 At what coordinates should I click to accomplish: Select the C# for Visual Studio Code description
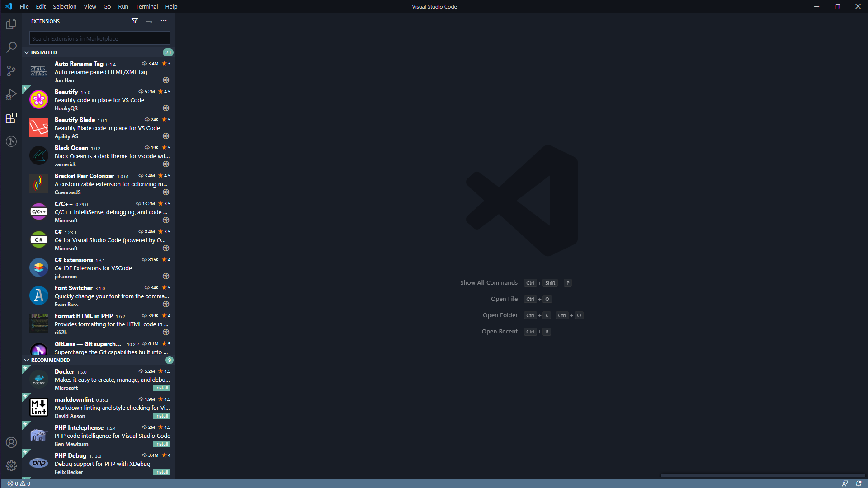tap(110, 240)
